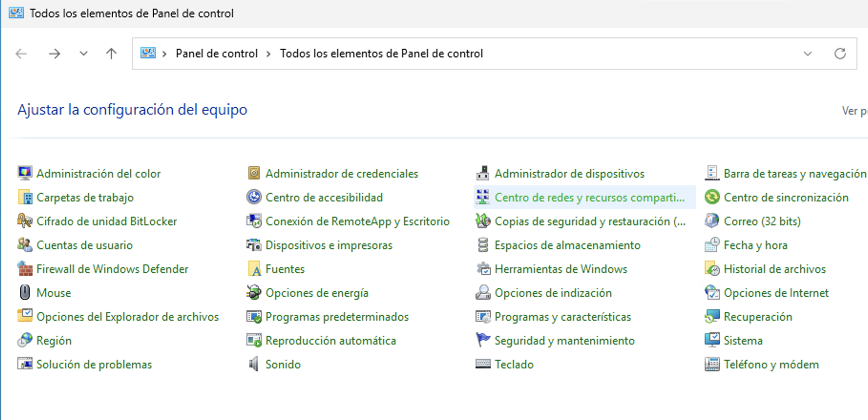The image size is (868, 420).
Task: Click the Fuentes font icon
Action: point(254,268)
